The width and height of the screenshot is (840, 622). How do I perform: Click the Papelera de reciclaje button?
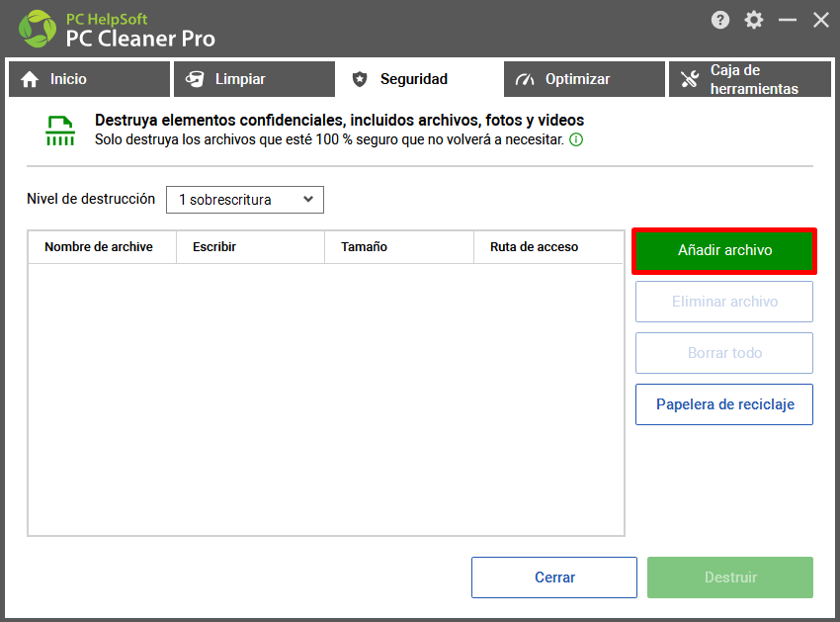pos(724,404)
